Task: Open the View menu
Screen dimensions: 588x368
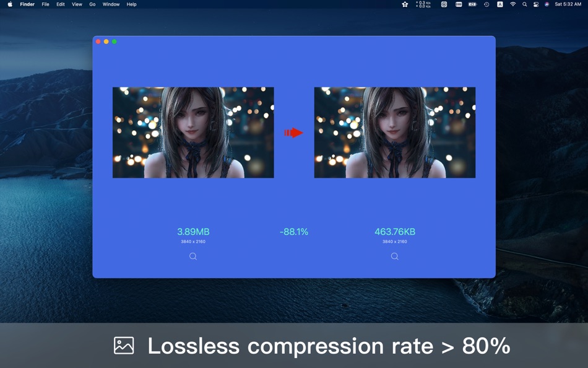Action: (77, 4)
